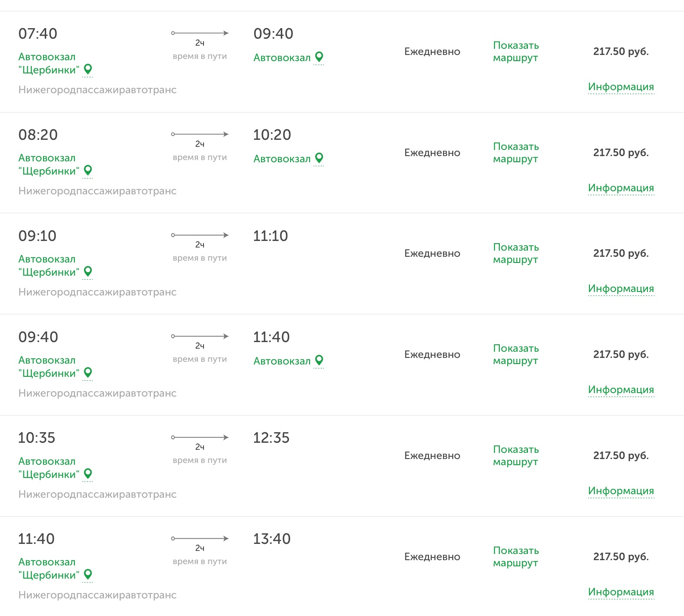This screenshot has width=684, height=616.
Task: Click map pin beside 09:40 arrival Автовокзал
Action: [x=319, y=57]
